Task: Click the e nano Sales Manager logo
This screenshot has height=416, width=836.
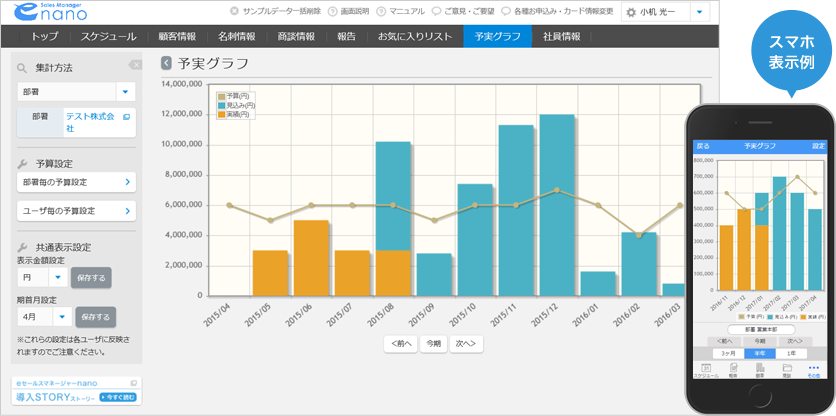Action: pos(49,12)
